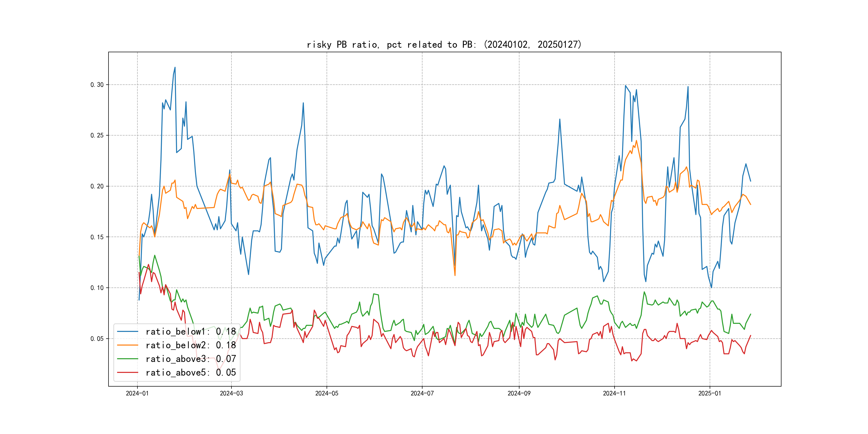The image size is (868, 434).
Task: Click the 2024-09 x-axis label
Action: (x=519, y=394)
